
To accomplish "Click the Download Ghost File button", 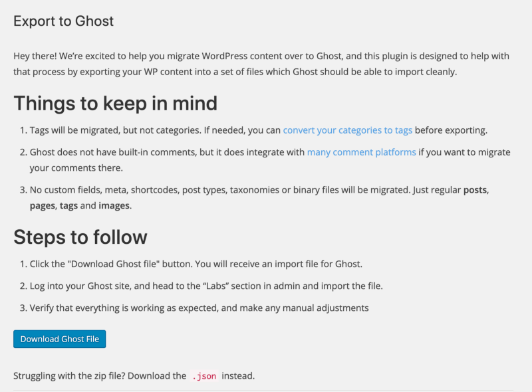I will point(59,339).
